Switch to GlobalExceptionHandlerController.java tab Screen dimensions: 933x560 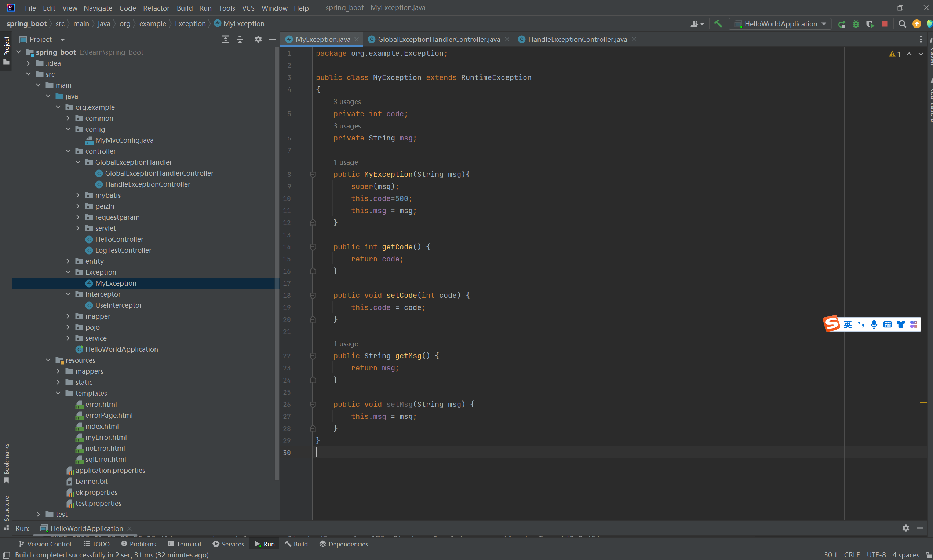pyautogui.click(x=438, y=39)
